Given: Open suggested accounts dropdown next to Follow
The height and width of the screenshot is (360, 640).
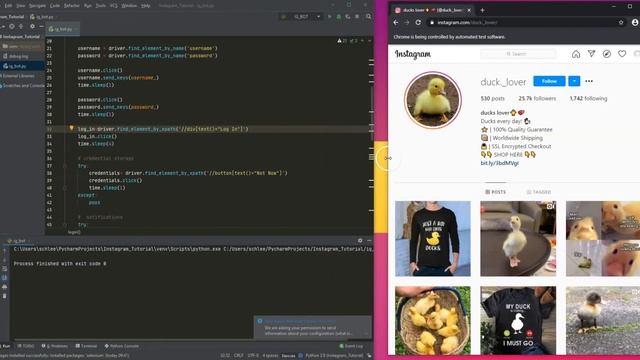Looking at the screenshot, I should click(574, 81).
